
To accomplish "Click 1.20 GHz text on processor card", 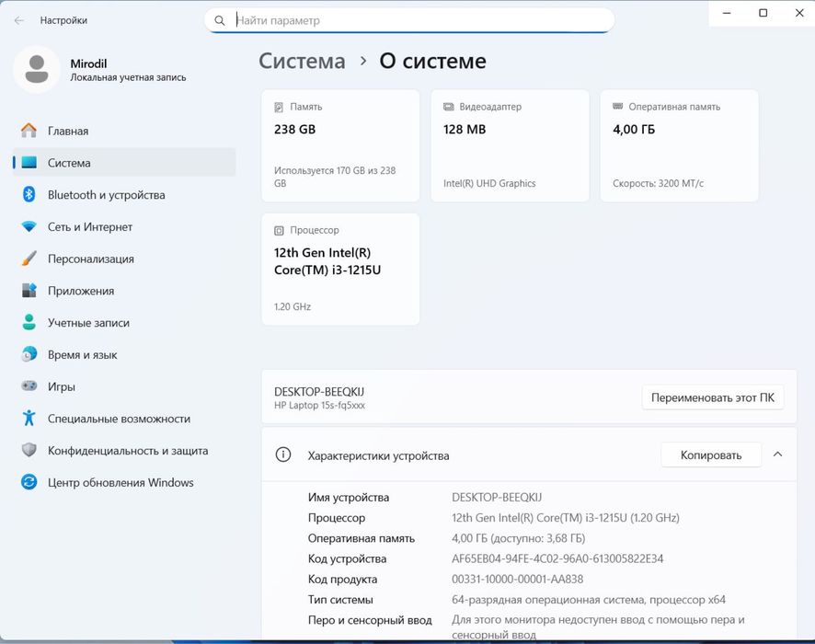I will coord(293,306).
